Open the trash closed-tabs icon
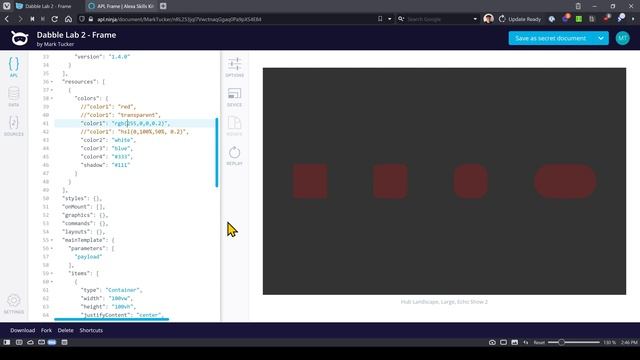Viewport: 640px width, 360px height. 578,6
